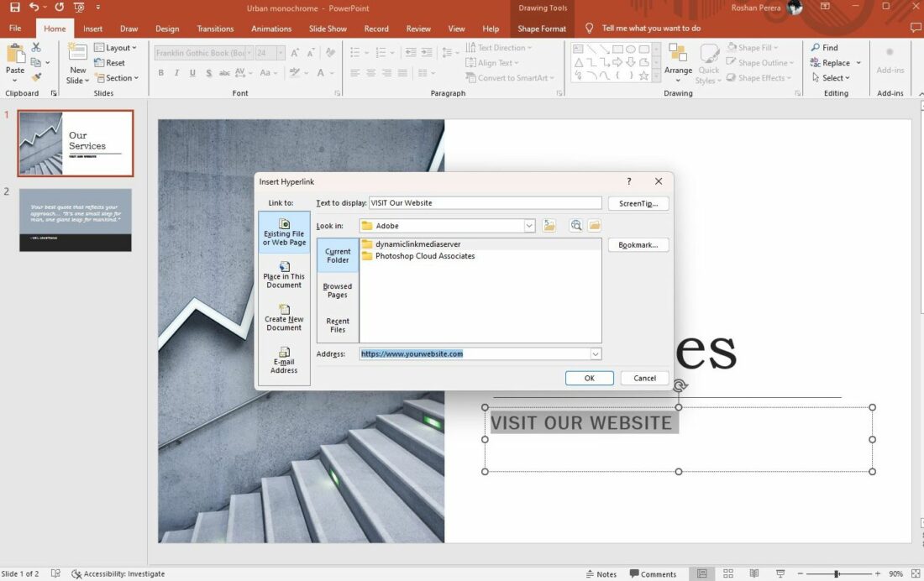Switch to the Insert ribbon tab
Viewport: 924px width, 581px height.
point(92,28)
